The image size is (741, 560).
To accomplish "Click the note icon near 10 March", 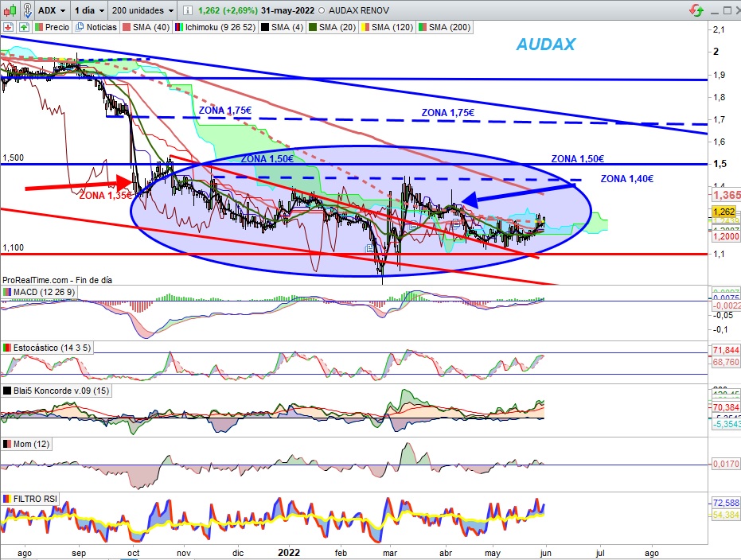I will (413, 226).
